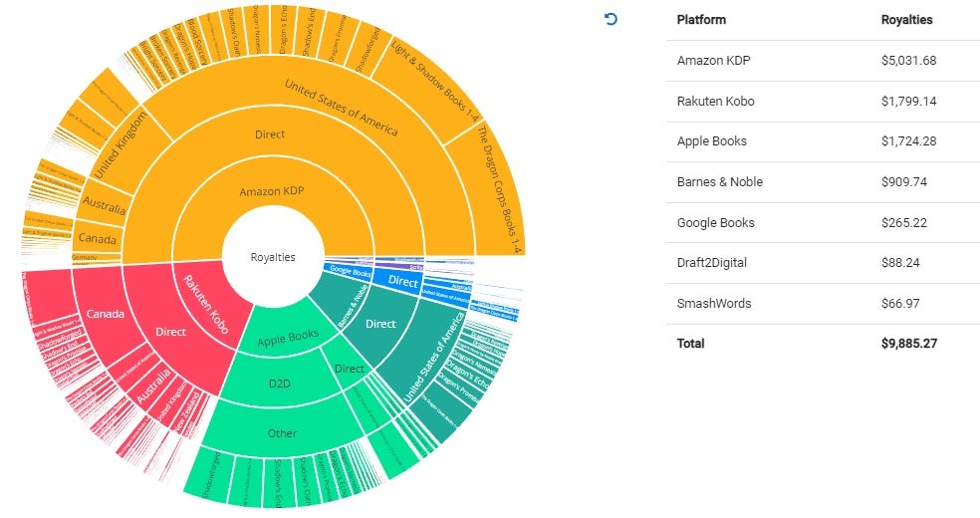This screenshot has height=518, width=980.
Task: Choose the red Canada segment
Action: (x=105, y=314)
